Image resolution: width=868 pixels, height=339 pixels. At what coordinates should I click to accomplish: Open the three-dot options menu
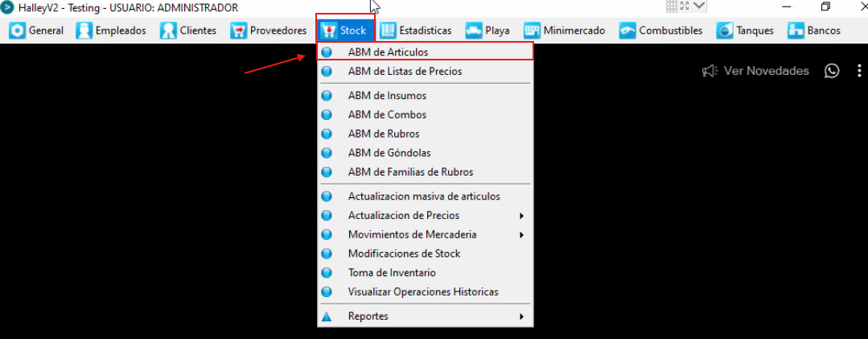(859, 71)
